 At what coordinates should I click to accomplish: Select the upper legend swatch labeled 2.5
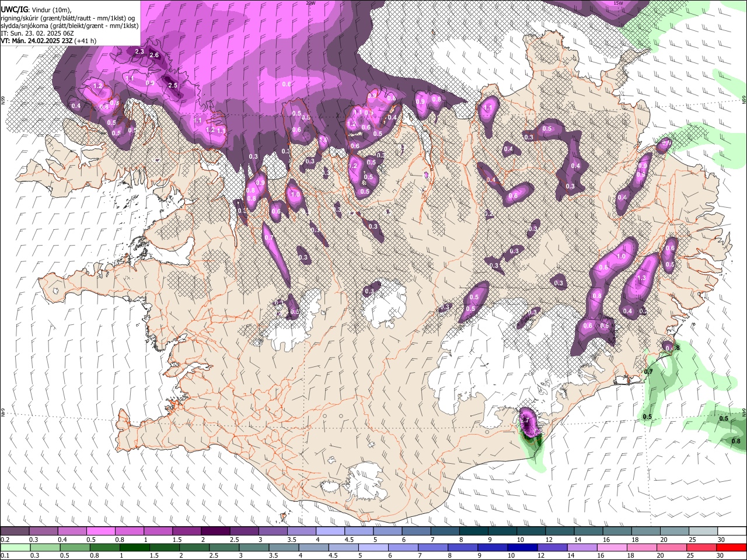[244, 531]
